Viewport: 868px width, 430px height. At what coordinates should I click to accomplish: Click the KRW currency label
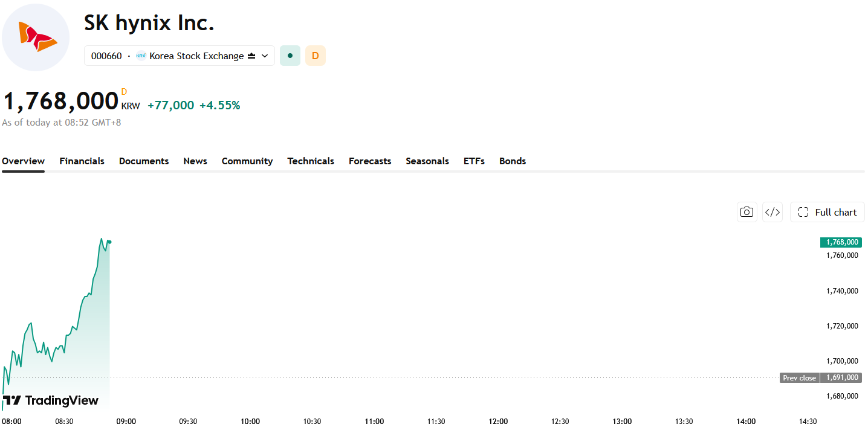point(131,106)
